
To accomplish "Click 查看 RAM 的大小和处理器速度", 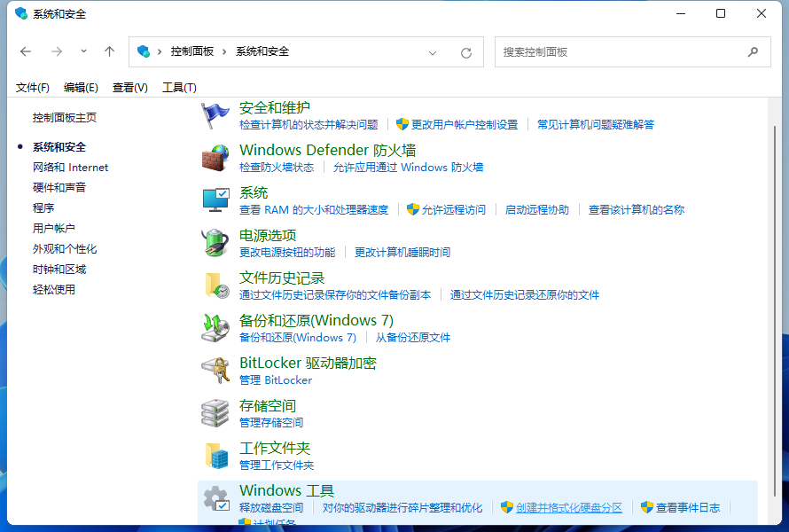I will [x=314, y=210].
